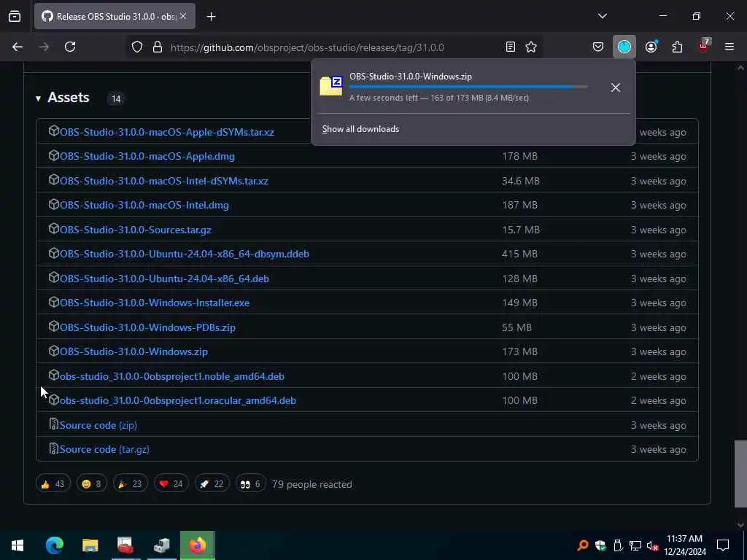Download OBS-Studio-31.0.0-macOS-Apple-dSYMs.tar.xz
747x560 pixels.
pos(167,132)
